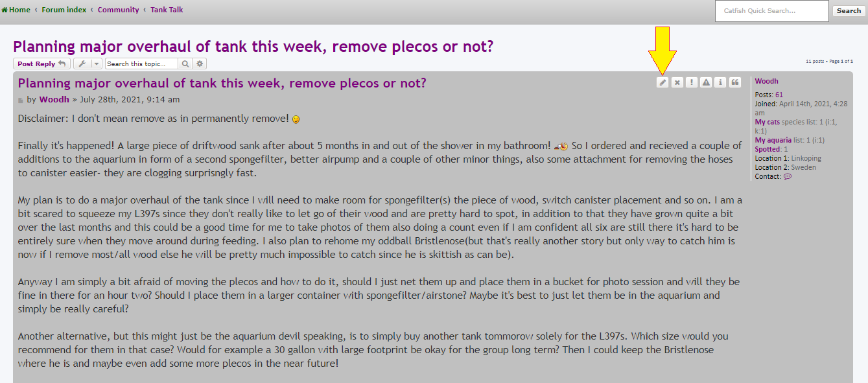
Task: Open Woodh's contact speech bubble icon
Action: point(788,176)
